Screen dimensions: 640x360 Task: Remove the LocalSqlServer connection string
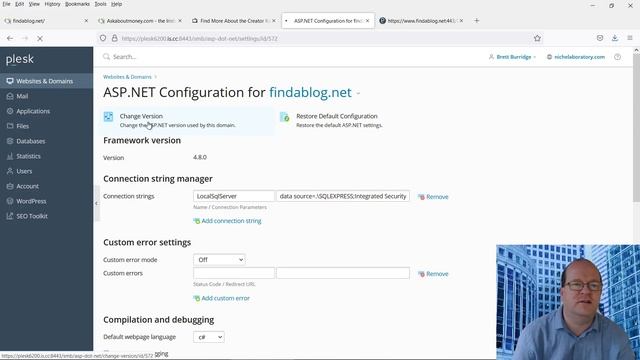tap(433, 197)
